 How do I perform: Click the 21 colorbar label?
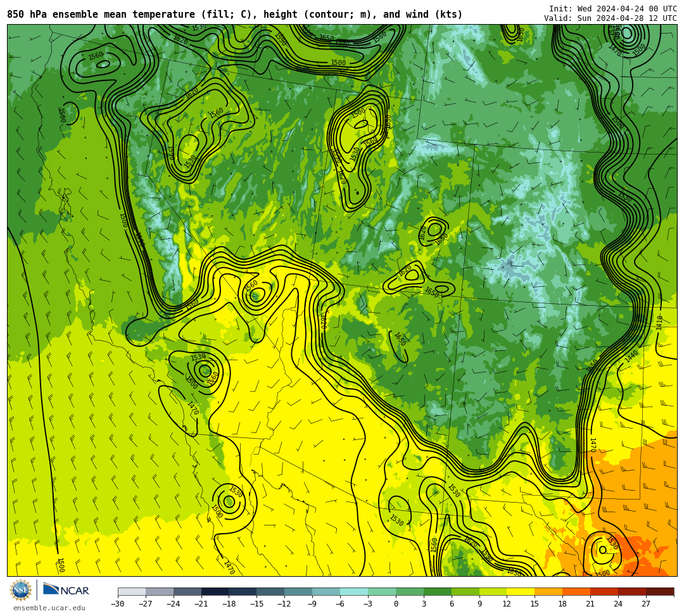click(x=590, y=604)
